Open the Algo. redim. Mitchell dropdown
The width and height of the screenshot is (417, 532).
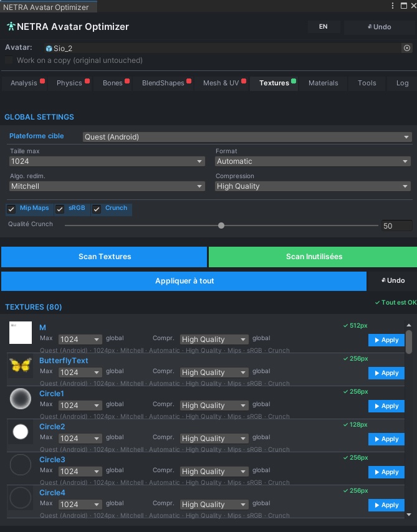pyautogui.click(x=107, y=186)
